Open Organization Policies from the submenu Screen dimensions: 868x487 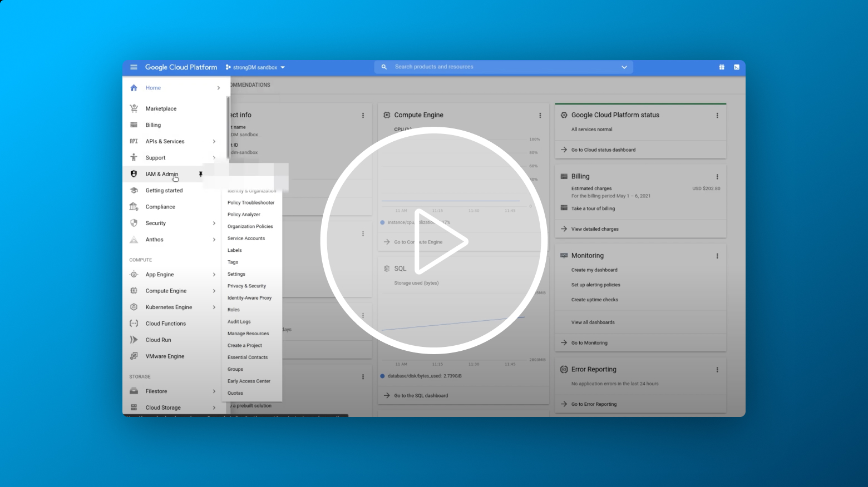(x=250, y=226)
